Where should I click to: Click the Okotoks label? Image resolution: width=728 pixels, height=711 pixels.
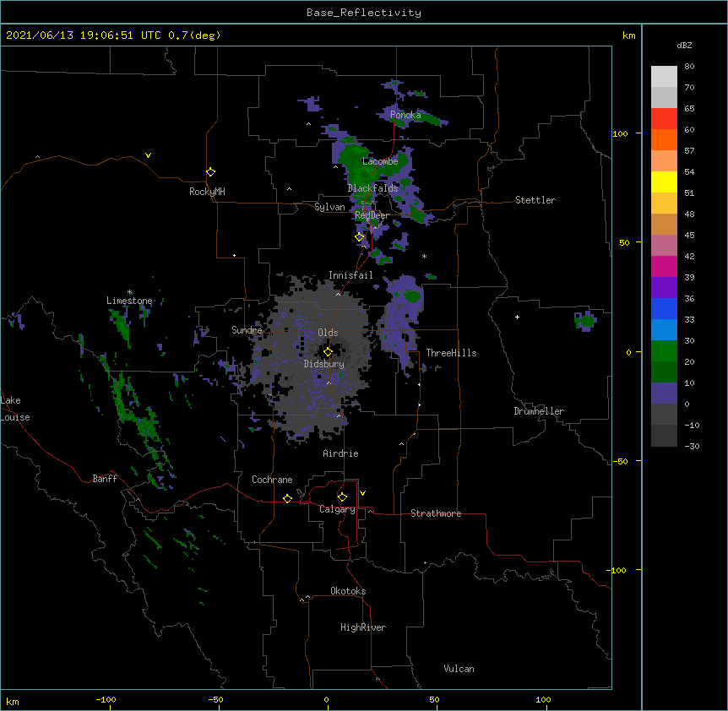(348, 591)
